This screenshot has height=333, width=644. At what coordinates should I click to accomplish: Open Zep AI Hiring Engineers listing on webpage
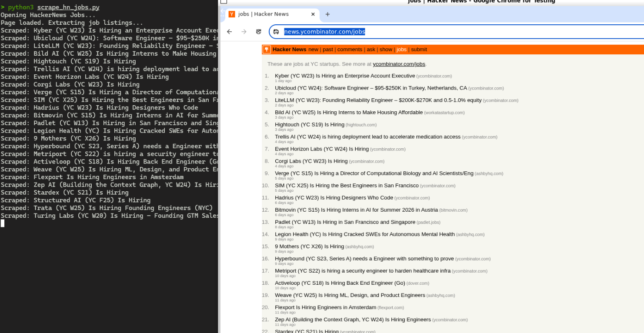[x=353, y=320]
